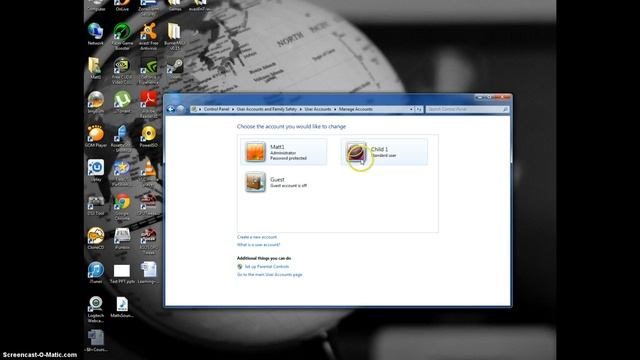The height and width of the screenshot is (360, 640).
Task: Open the Adobe Reader shortcut
Action: point(149,105)
